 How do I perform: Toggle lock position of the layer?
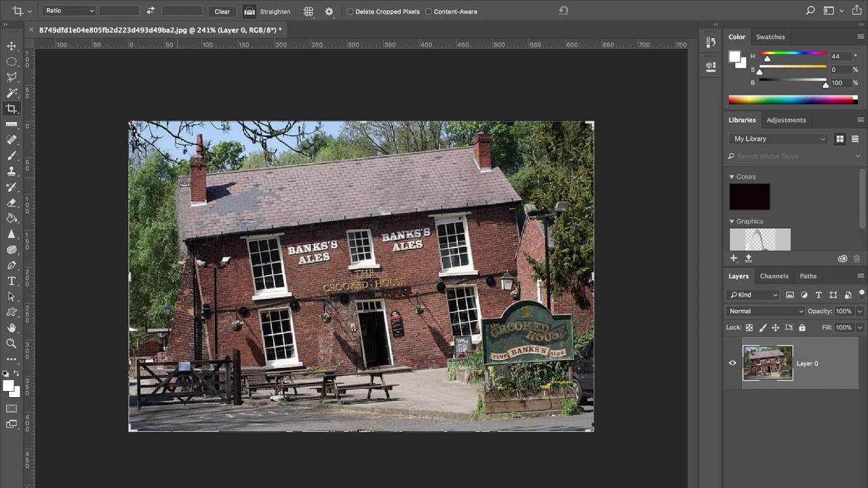pyautogui.click(x=776, y=328)
